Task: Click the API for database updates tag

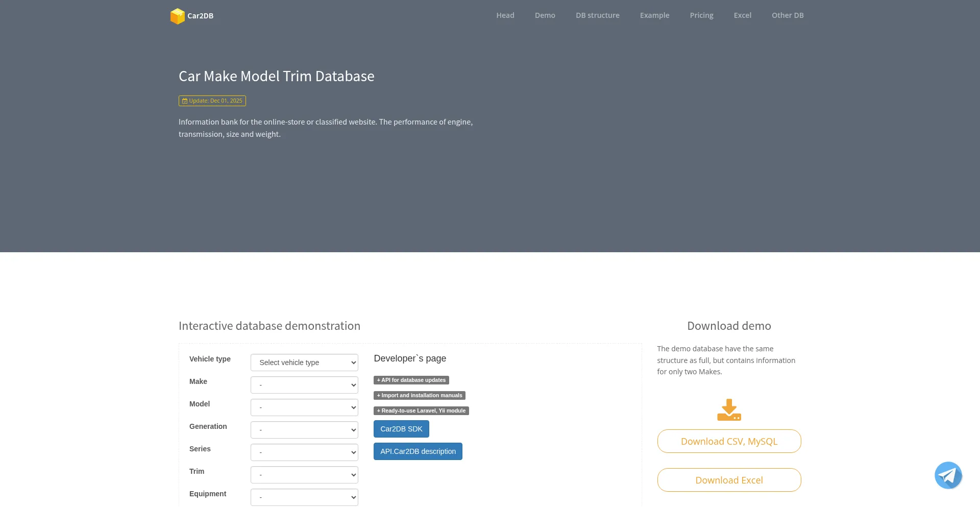Action: (x=411, y=380)
